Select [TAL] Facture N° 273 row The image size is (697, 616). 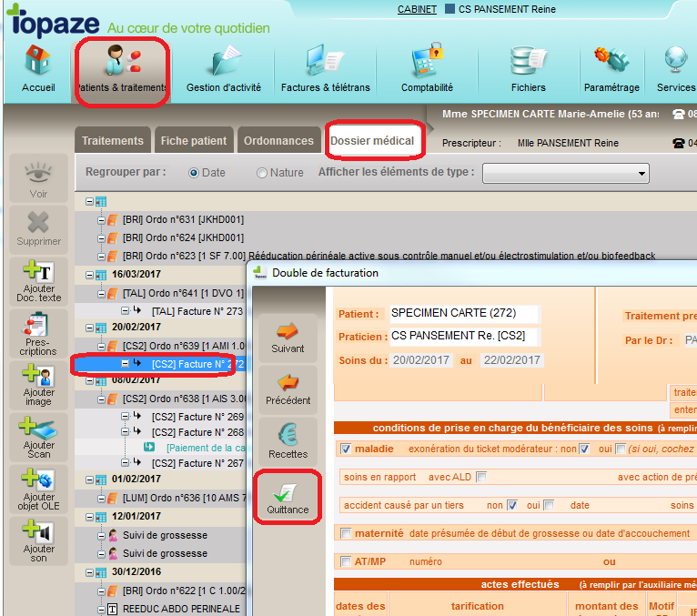click(x=160, y=311)
